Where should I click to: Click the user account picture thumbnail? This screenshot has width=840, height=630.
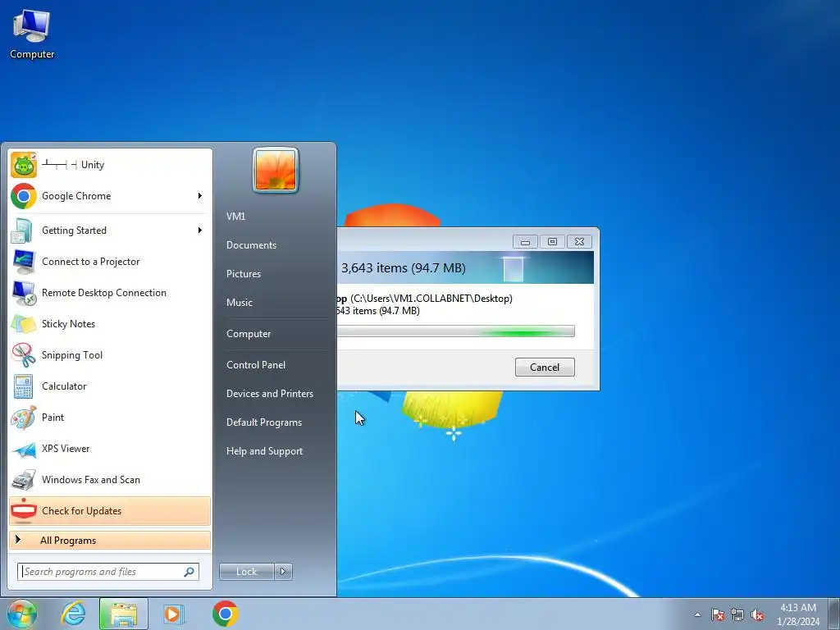[x=276, y=171]
